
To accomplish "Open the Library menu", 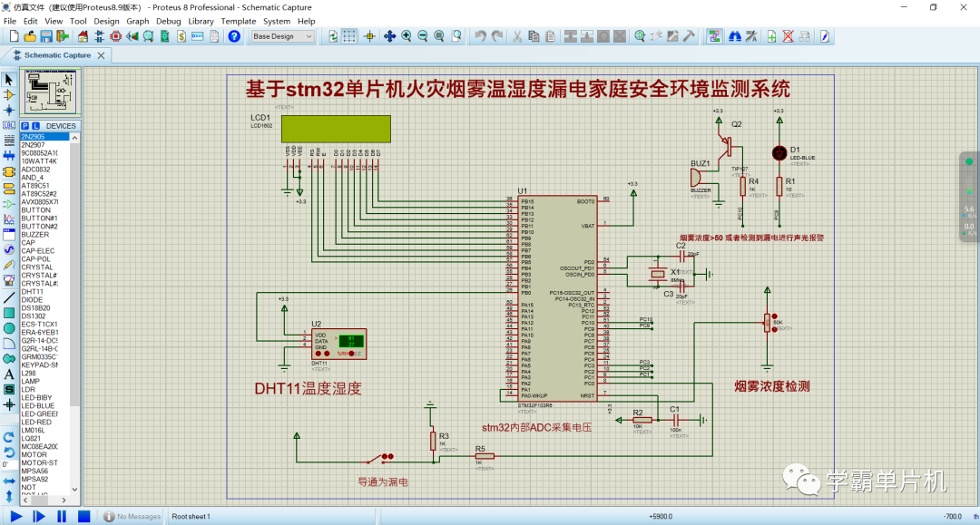I will (x=201, y=21).
